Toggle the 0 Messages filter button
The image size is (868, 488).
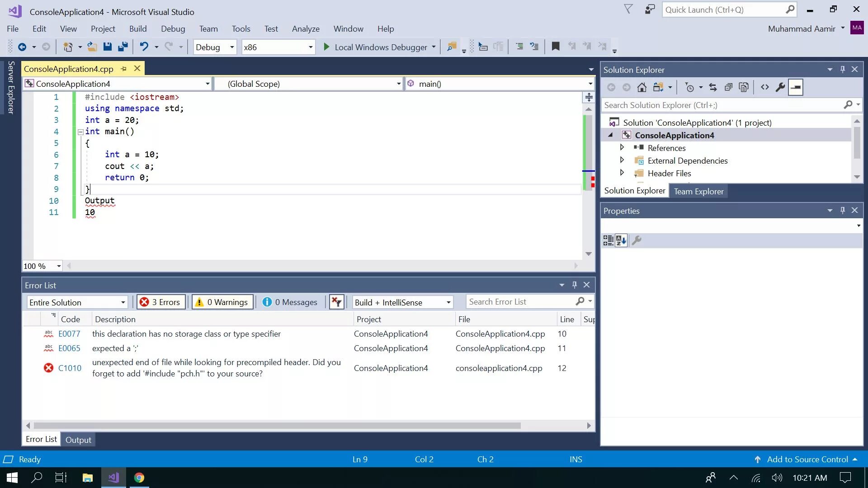click(x=290, y=302)
